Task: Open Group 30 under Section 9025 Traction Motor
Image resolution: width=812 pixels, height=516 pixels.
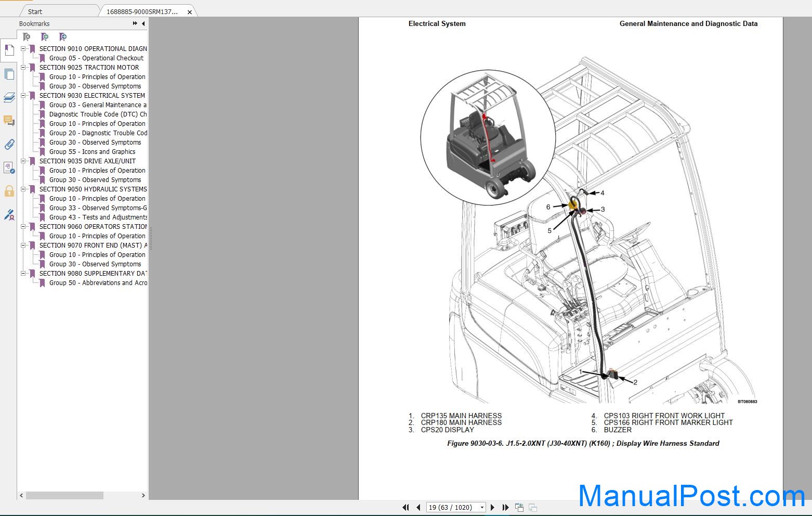Action: pyautogui.click(x=95, y=86)
